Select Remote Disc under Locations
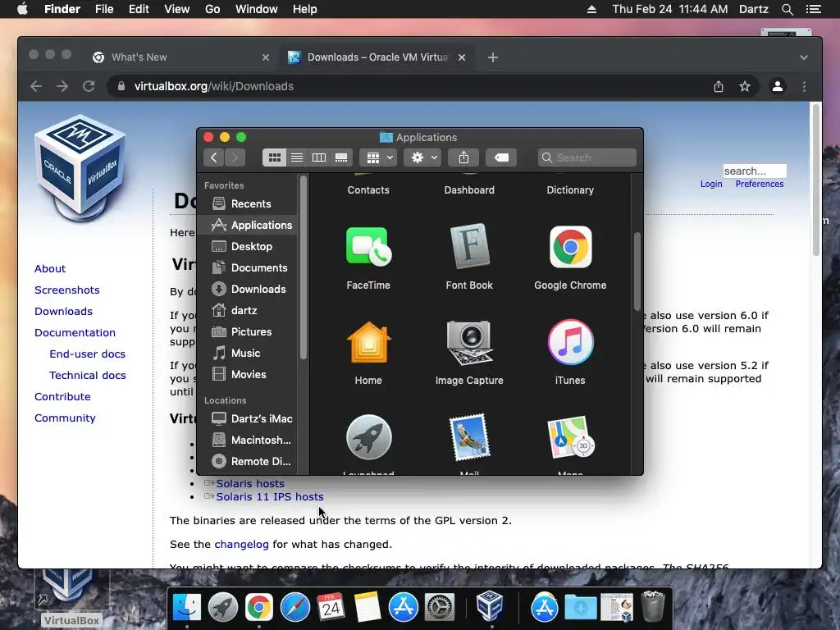Viewport: 840px width, 630px height. [247, 461]
